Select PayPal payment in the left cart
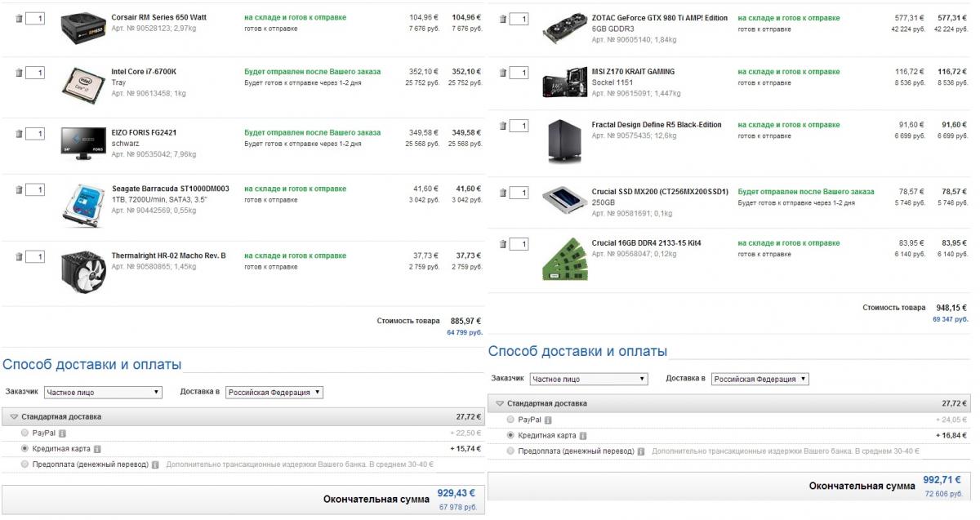 coord(24,433)
